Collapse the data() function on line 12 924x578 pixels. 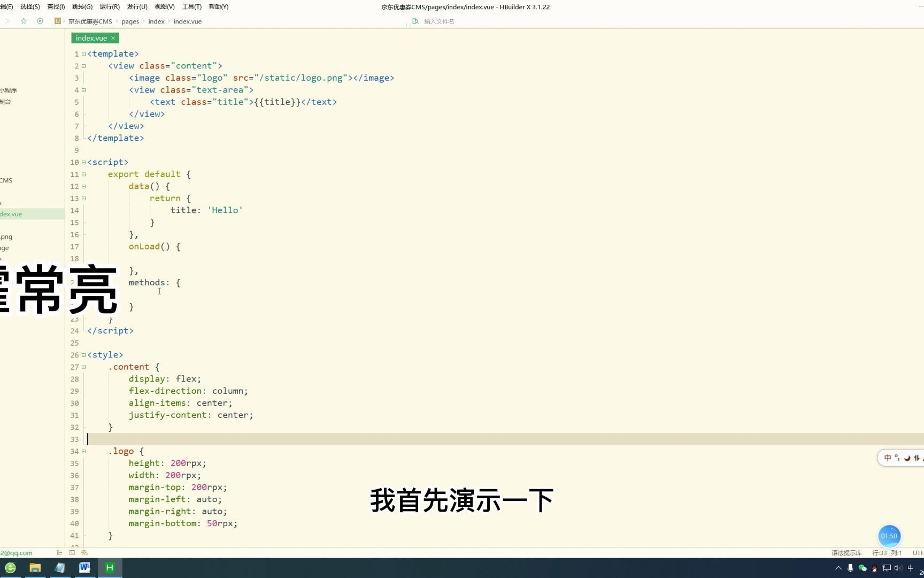(83, 186)
